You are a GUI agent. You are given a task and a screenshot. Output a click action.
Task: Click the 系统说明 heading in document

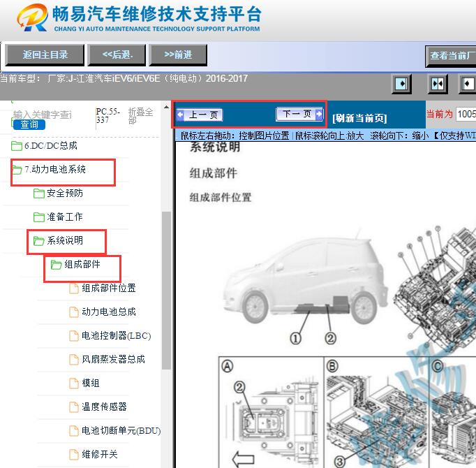[215, 147]
